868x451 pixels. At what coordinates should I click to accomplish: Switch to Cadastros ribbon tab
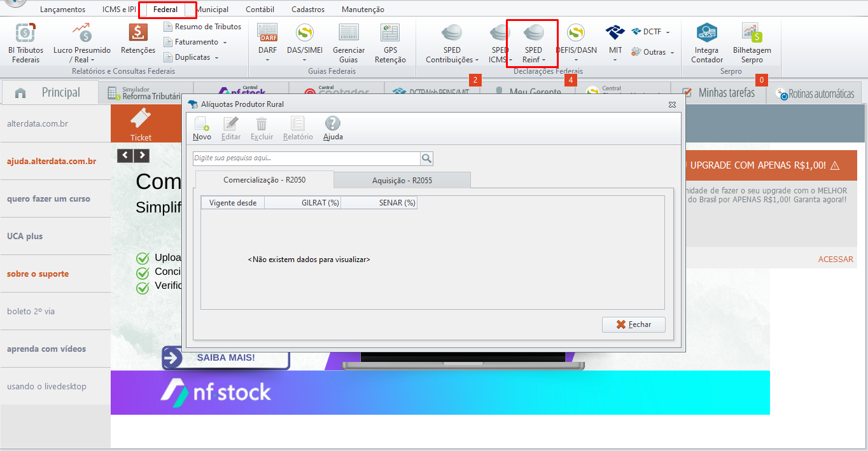[x=308, y=10]
